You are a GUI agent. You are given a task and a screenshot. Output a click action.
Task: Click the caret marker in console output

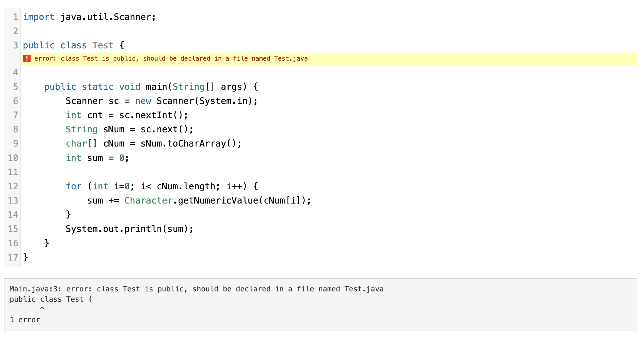42,308
